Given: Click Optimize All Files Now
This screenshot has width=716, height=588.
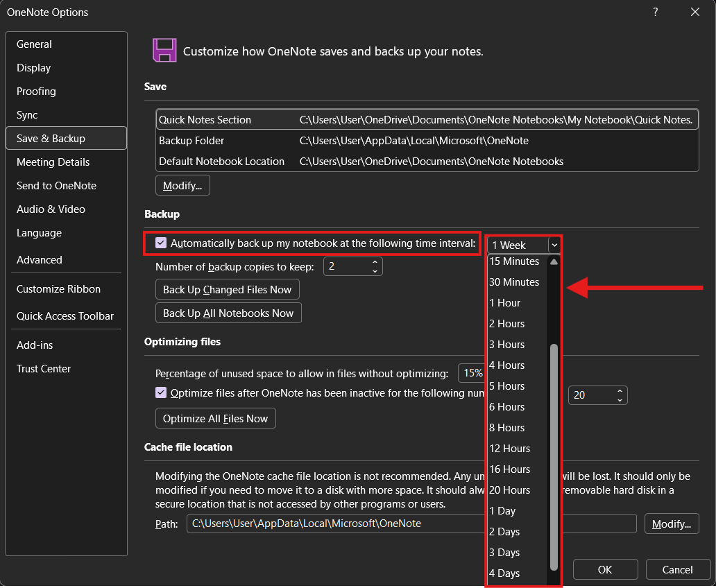Looking at the screenshot, I should pos(216,418).
